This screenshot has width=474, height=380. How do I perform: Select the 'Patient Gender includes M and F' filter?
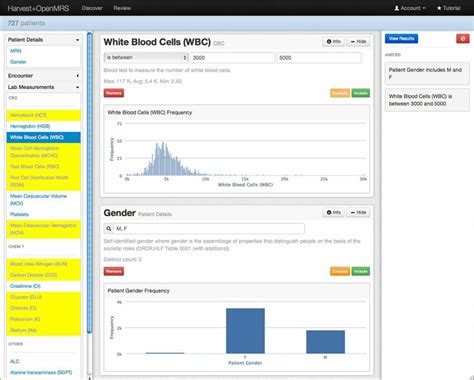click(427, 73)
